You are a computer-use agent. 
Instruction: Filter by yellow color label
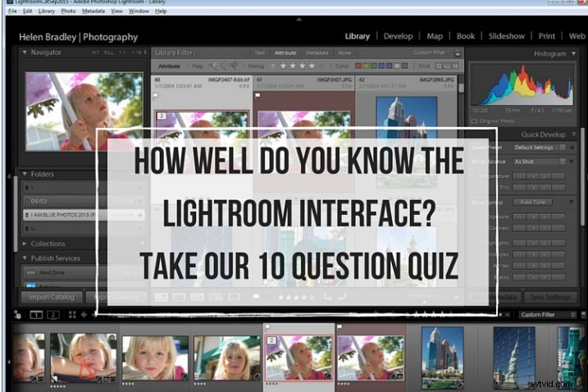(366, 66)
